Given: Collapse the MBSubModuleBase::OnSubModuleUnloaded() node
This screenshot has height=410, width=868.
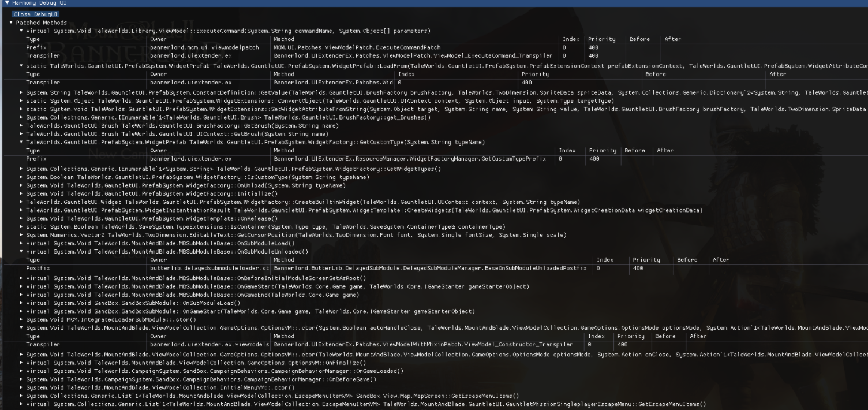Looking at the screenshot, I should tap(21, 252).
